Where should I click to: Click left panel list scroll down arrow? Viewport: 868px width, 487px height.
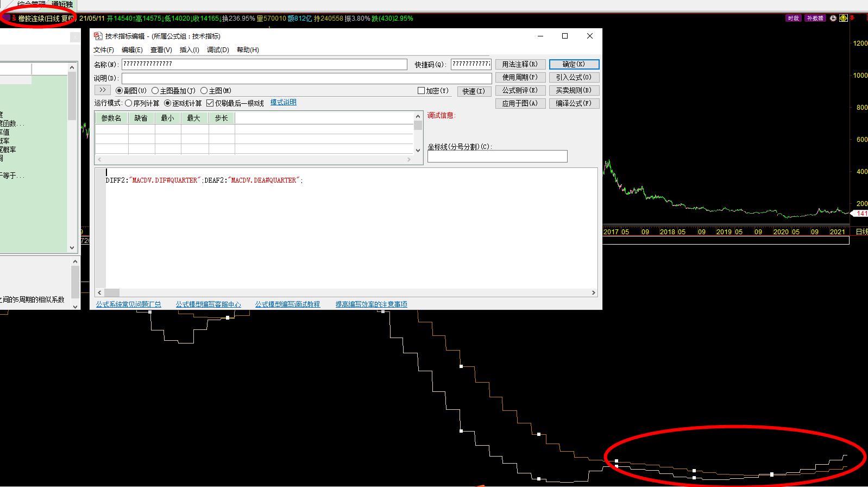tap(72, 247)
